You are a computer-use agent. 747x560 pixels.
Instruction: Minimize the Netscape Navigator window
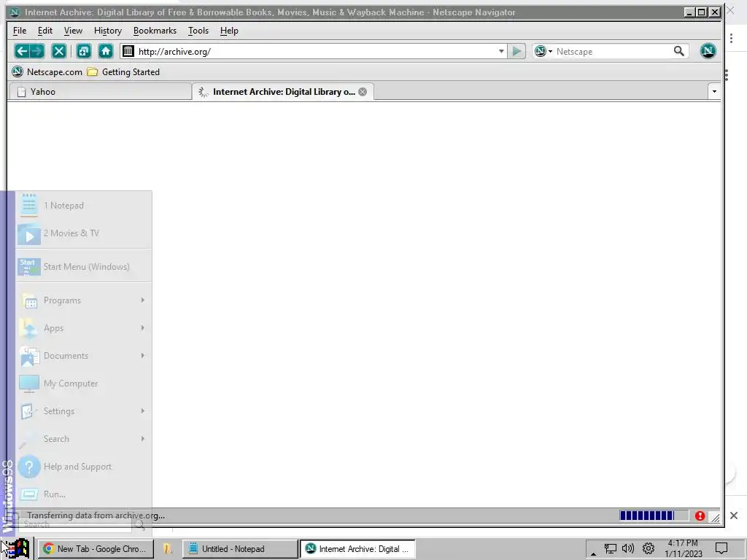tap(689, 12)
